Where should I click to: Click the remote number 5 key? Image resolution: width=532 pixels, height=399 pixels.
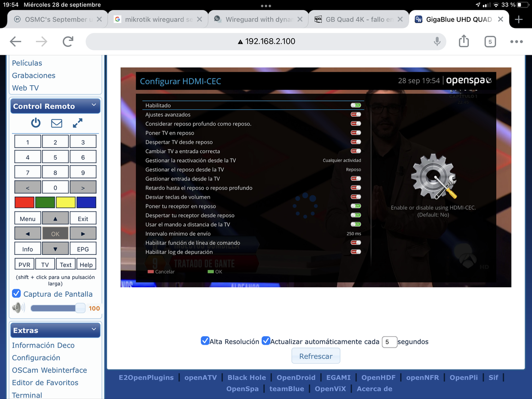(x=55, y=157)
